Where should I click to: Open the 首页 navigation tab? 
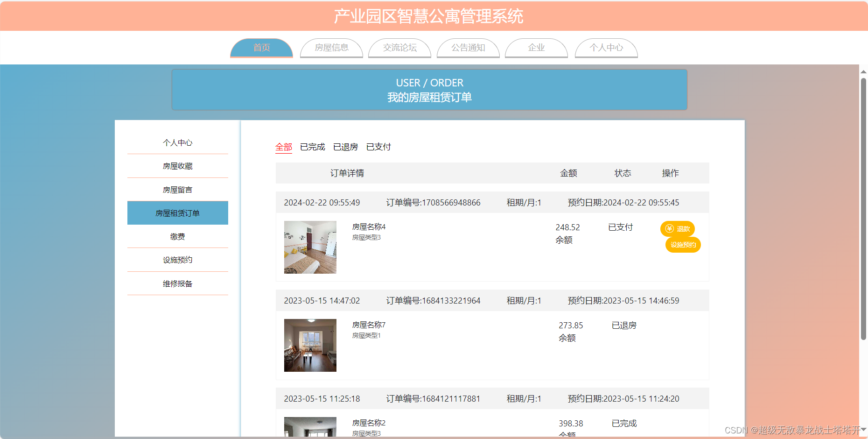(261, 48)
